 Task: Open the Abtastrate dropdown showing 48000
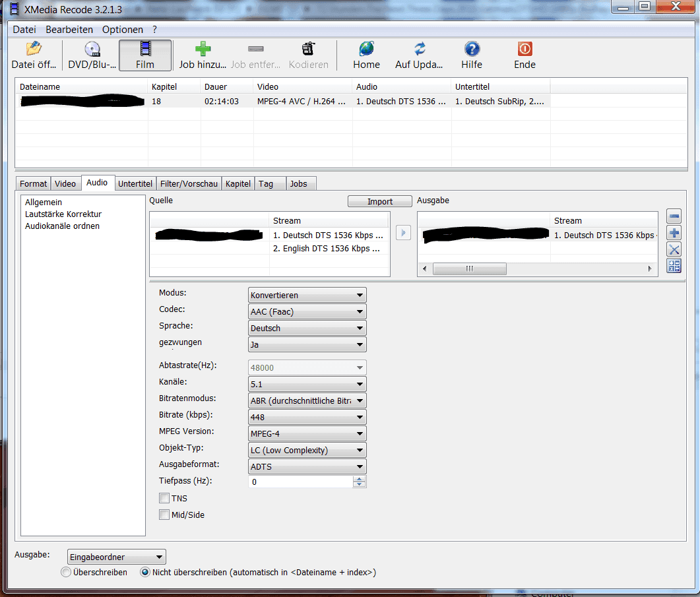click(x=307, y=367)
